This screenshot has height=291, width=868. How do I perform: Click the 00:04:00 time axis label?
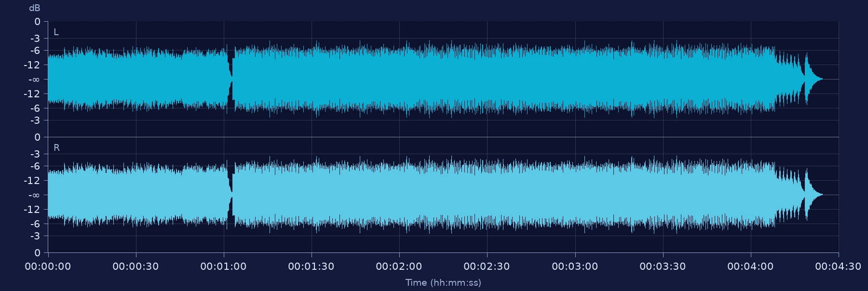[750, 266]
